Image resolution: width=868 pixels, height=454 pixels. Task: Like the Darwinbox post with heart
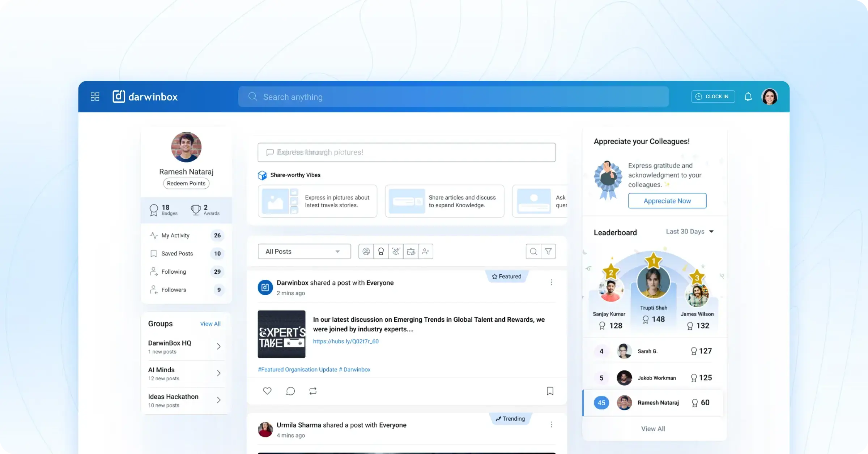(x=267, y=391)
